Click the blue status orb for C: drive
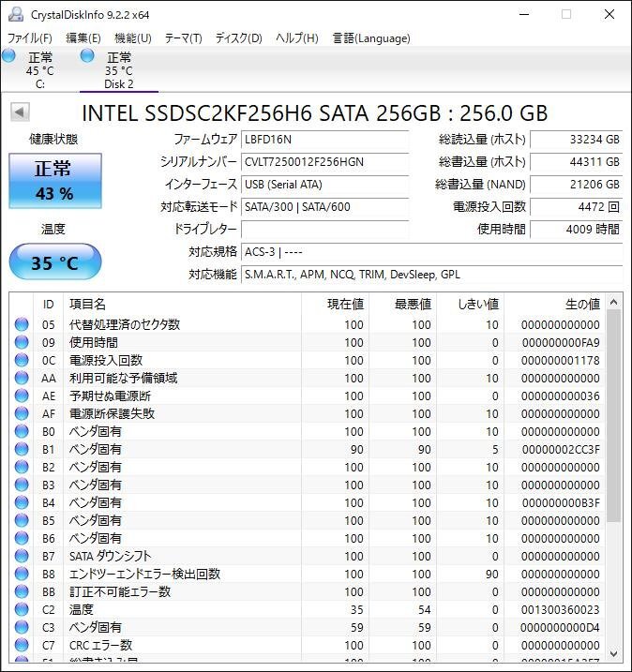 (8, 55)
